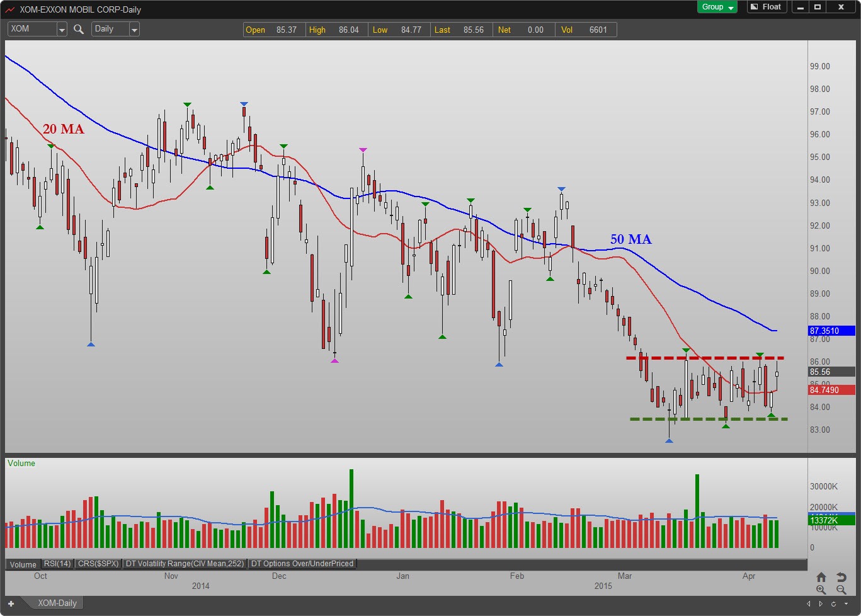Add a new chart tab with the plus icon
The height and width of the screenshot is (616, 861).
11,603
